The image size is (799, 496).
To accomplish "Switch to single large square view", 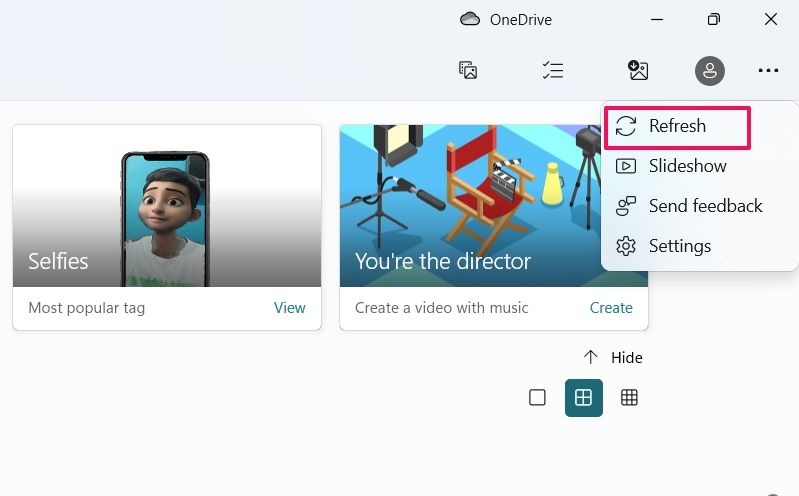I will point(537,398).
